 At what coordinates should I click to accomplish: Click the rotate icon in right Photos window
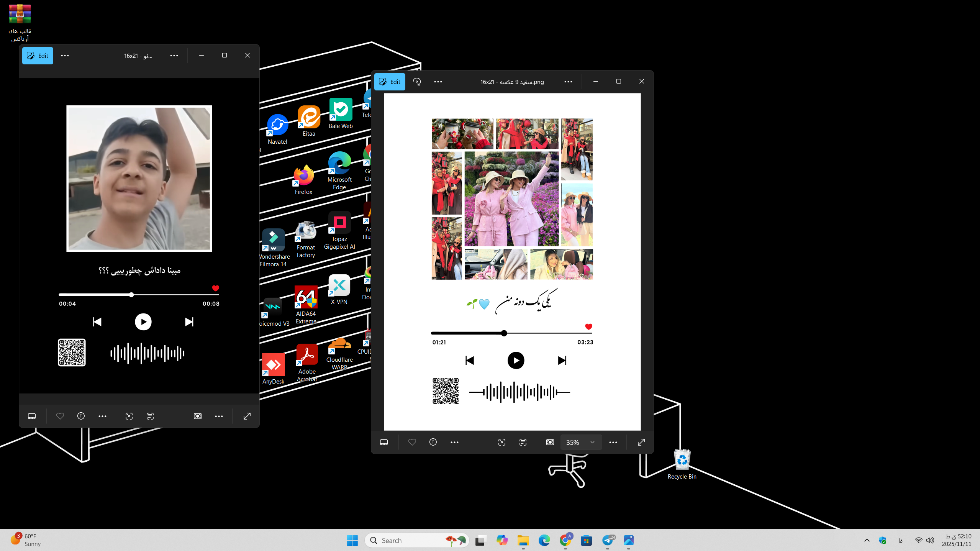pyautogui.click(x=417, y=82)
